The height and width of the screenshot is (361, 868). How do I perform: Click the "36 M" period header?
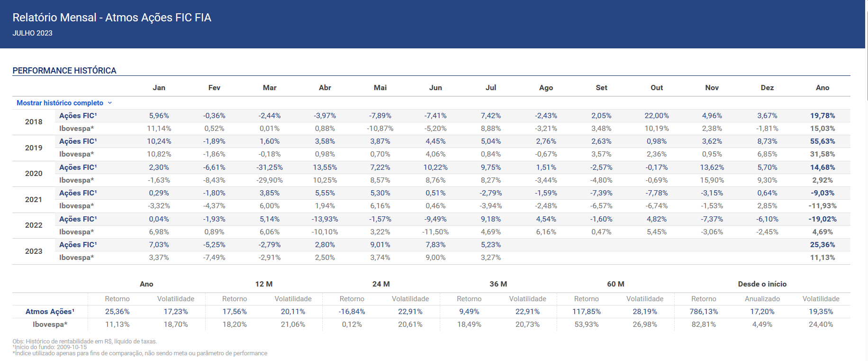tap(498, 284)
